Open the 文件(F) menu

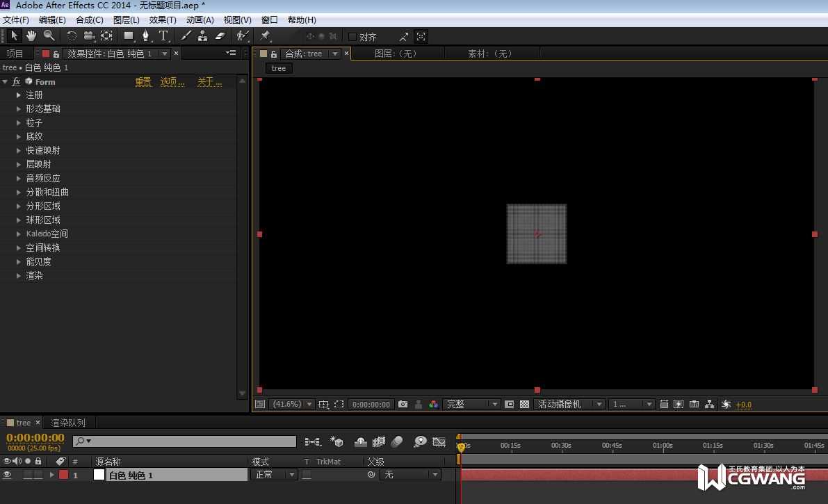point(16,20)
